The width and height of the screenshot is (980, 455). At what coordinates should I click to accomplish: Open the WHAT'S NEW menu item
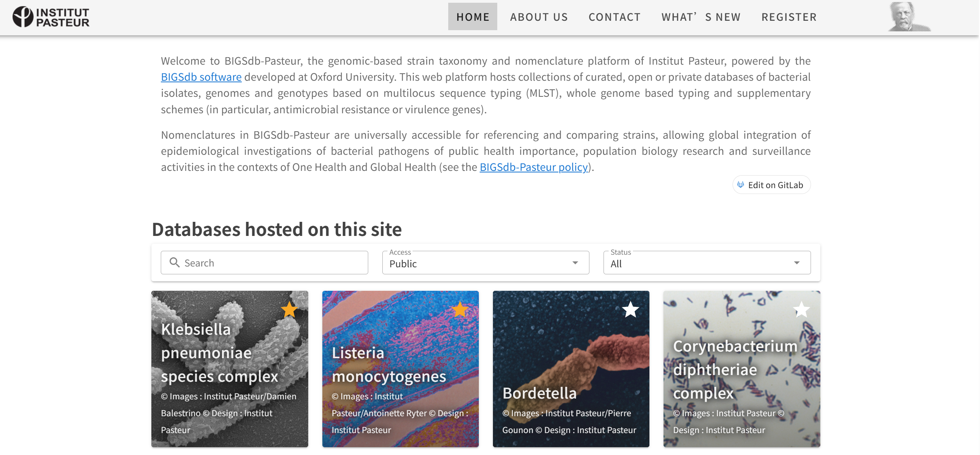(701, 17)
